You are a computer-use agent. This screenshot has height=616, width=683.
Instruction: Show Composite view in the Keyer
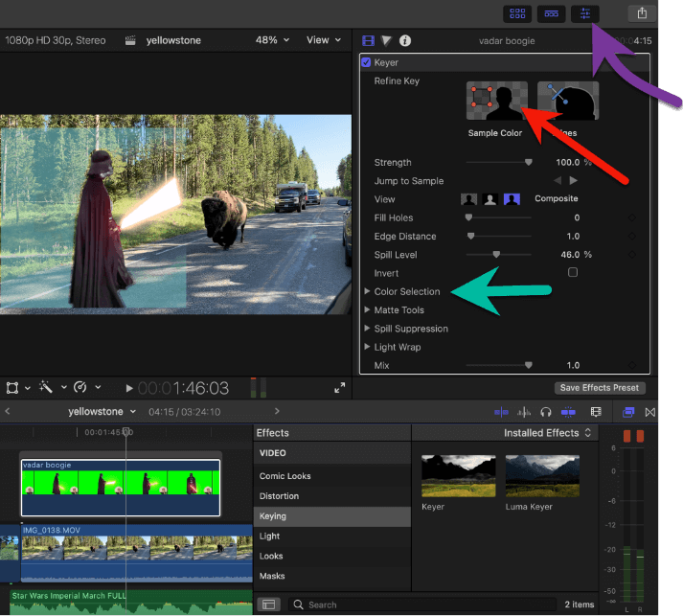click(512, 199)
